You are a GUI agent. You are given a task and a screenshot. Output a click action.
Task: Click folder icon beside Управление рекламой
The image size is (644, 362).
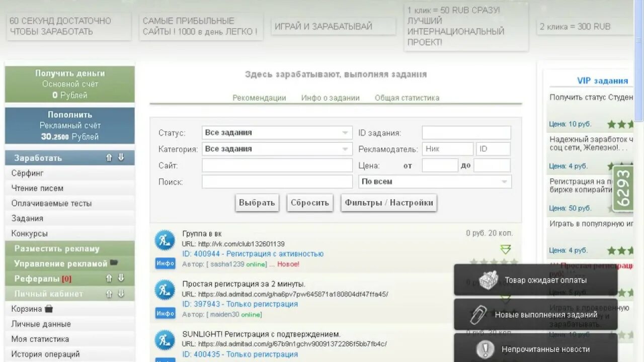(x=114, y=262)
